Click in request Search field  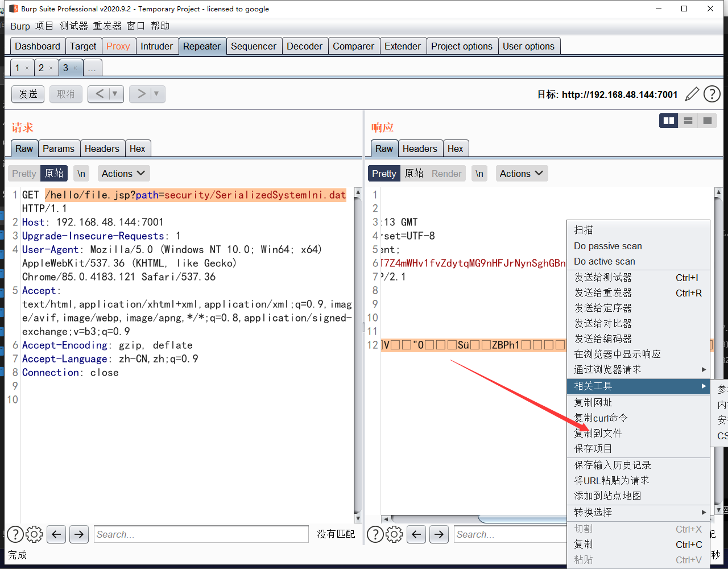point(201,534)
